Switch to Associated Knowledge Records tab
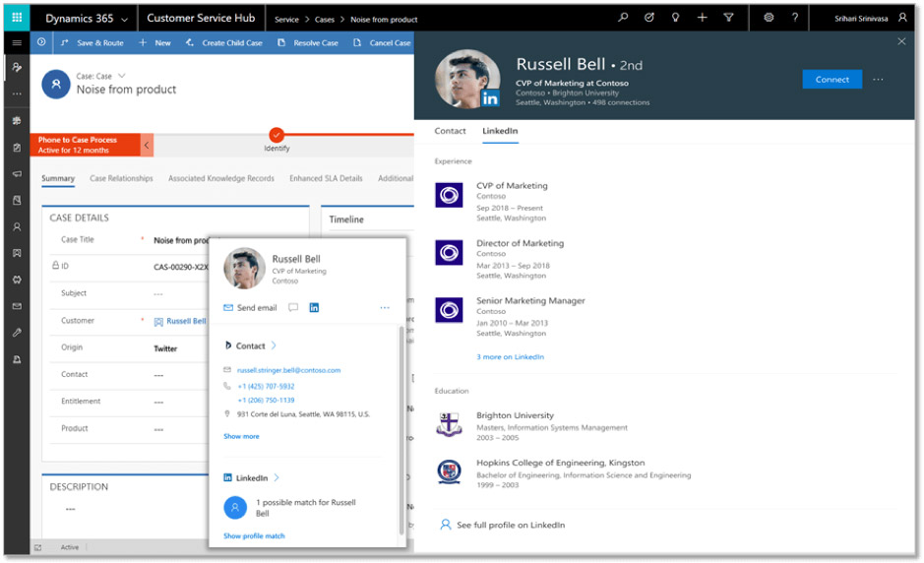This screenshot has height=563, width=924. (x=221, y=178)
